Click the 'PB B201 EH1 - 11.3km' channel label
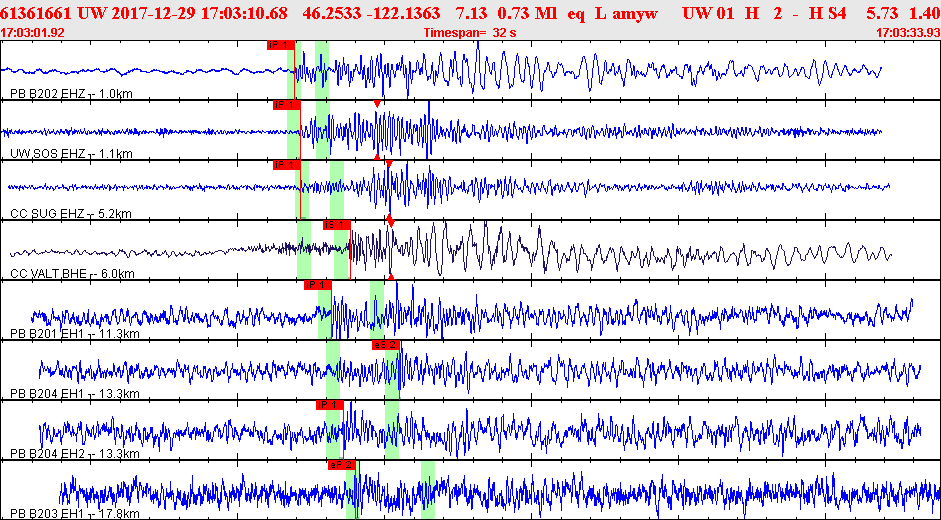The height and width of the screenshot is (520, 941). 75,334
